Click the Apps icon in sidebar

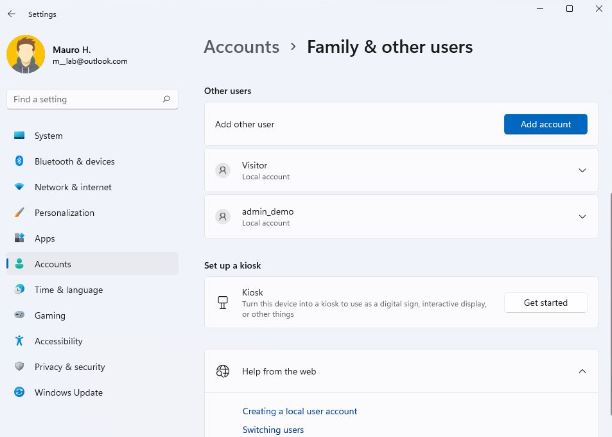(x=19, y=238)
